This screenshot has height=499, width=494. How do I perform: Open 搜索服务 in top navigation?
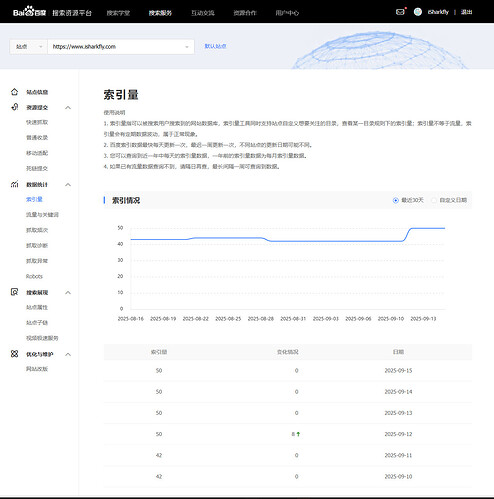click(160, 13)
